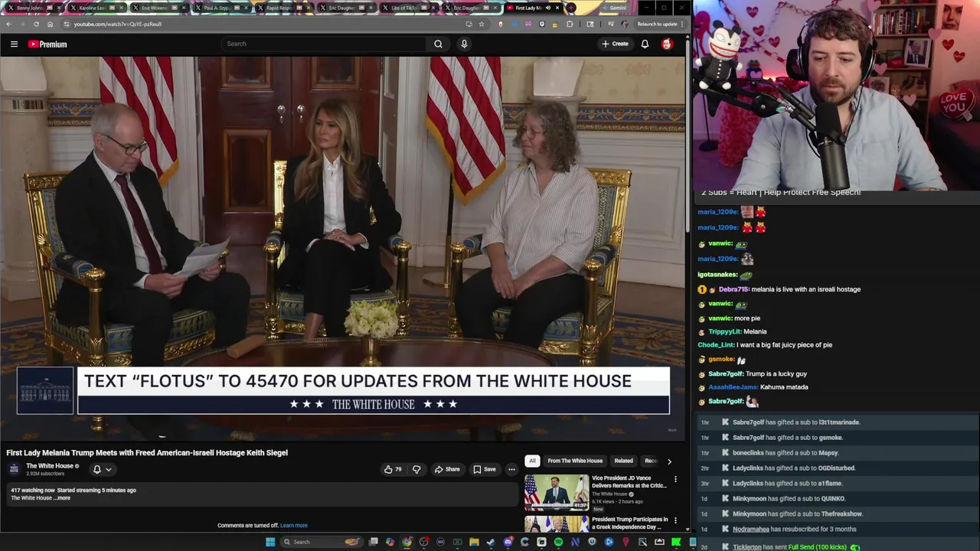This screenshot has width=980, height=551.
Task: Click the search magnifier button
Action: pos(438,44)
